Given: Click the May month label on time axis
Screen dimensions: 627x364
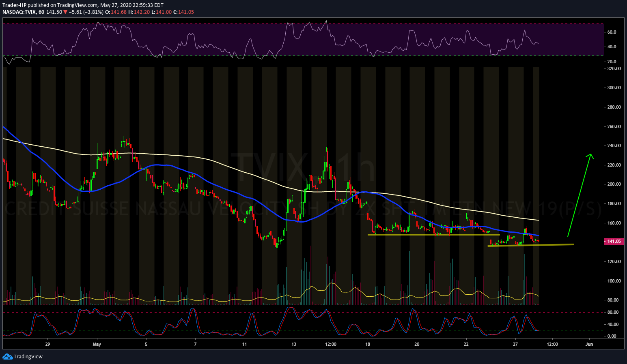Looking at the screenshot, I should tap(97, 344).
